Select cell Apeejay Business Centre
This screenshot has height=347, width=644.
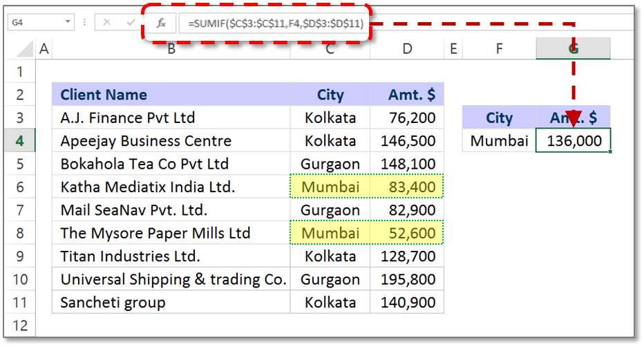click(171, 141)
